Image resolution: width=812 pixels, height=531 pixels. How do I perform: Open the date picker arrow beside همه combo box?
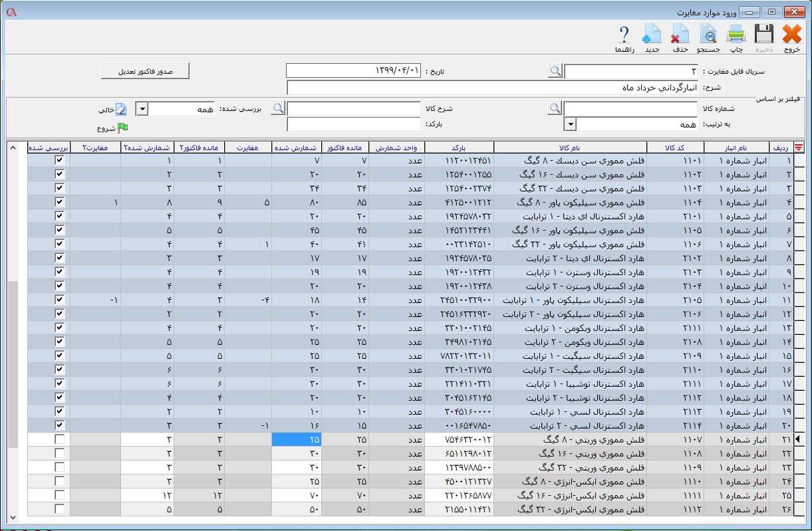(142, 108)
